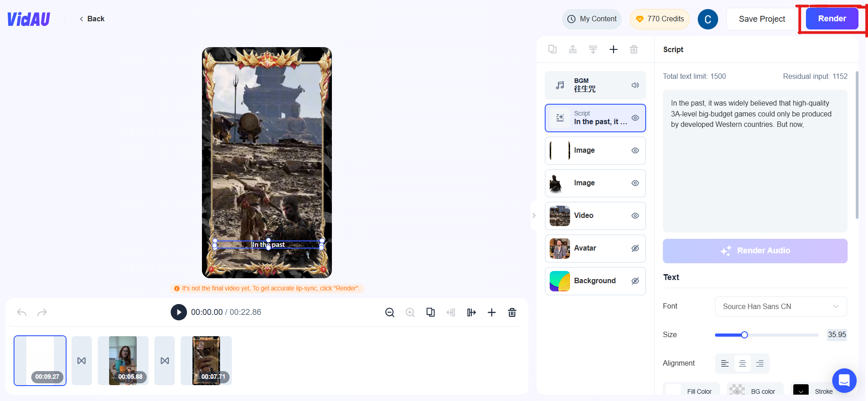
Task: Zoom out the timeline
Action: coord(389,313)
